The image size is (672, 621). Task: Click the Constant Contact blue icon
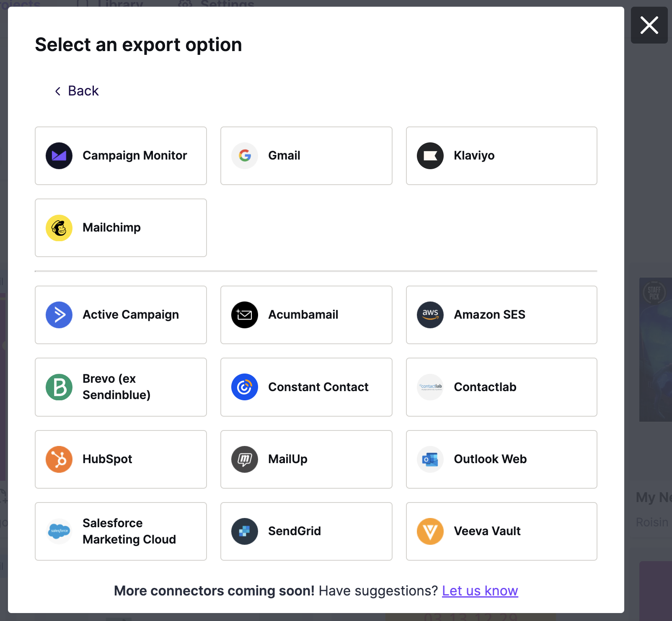coord(245,387)
